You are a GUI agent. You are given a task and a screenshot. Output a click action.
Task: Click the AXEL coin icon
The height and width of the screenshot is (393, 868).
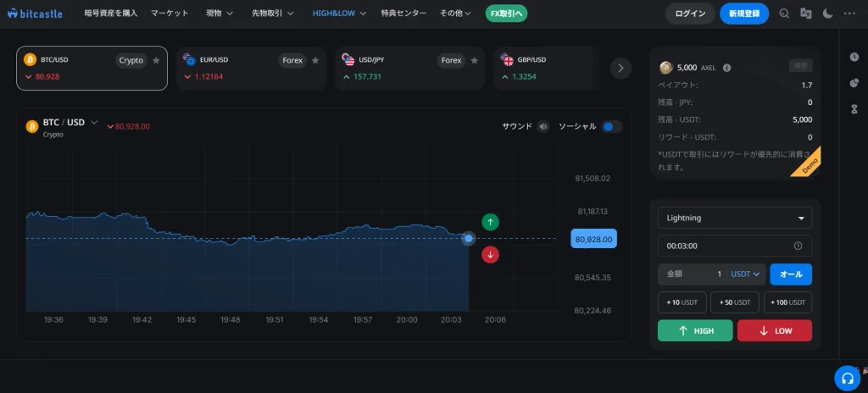click(x=666, y=68)
